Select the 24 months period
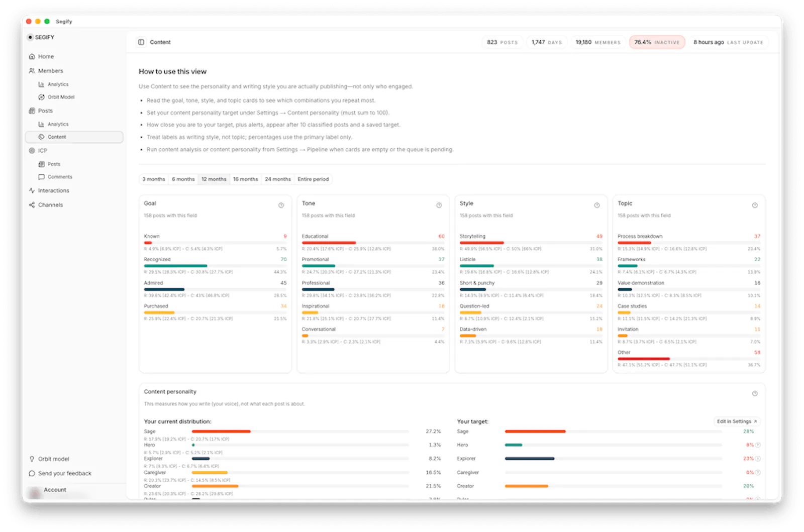804x532 pixels. pos(278,179)
